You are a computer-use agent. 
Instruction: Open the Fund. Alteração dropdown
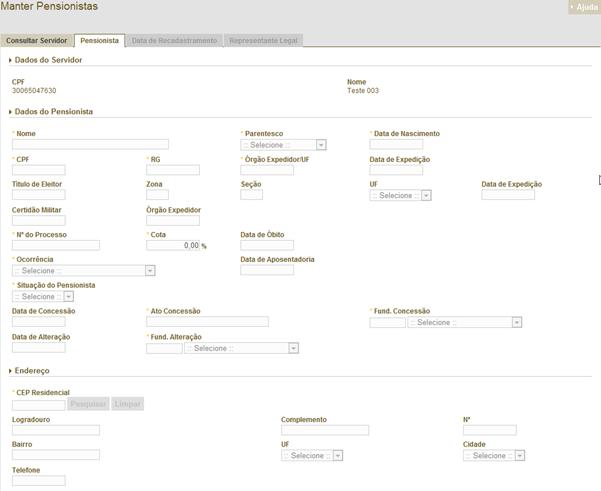coord(241,348)
